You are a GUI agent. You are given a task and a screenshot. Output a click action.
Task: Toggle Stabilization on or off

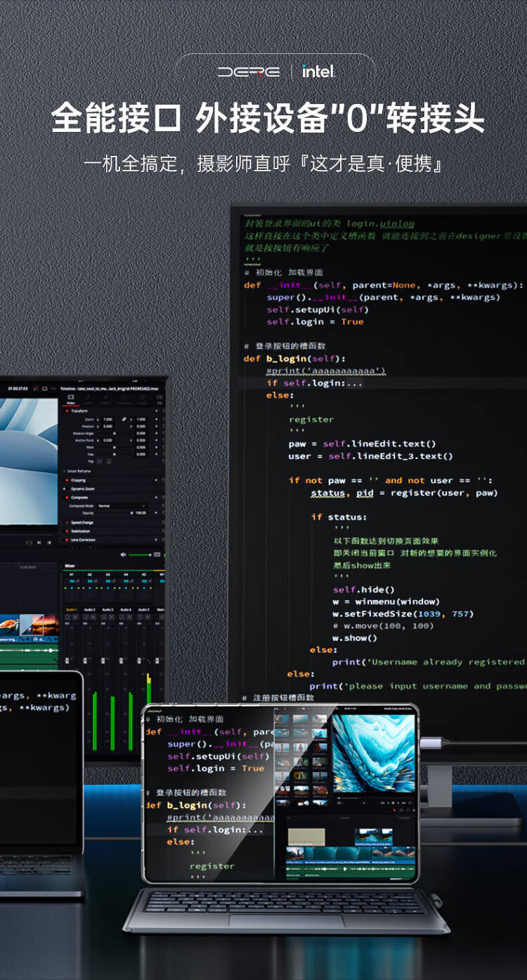point(67,531)
